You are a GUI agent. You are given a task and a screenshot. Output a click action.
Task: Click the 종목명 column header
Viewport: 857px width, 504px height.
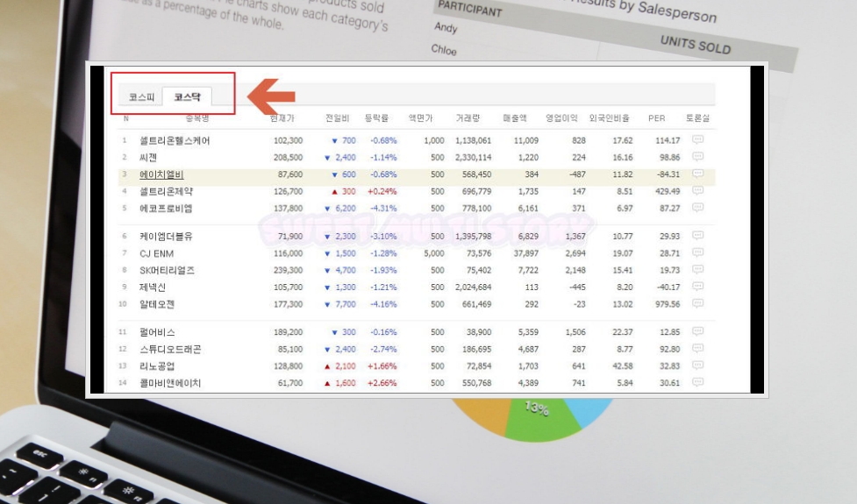pos(197,118)
